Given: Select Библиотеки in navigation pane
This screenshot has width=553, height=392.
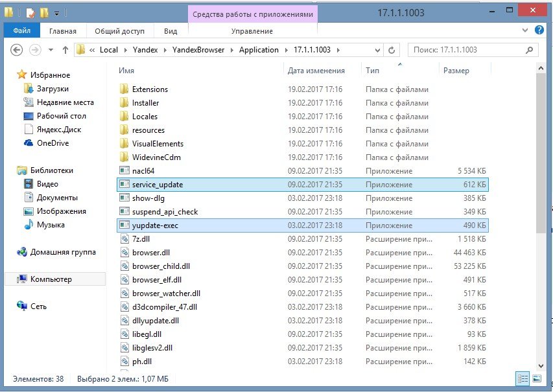Looking at the screenshot, I should [51, 170].
